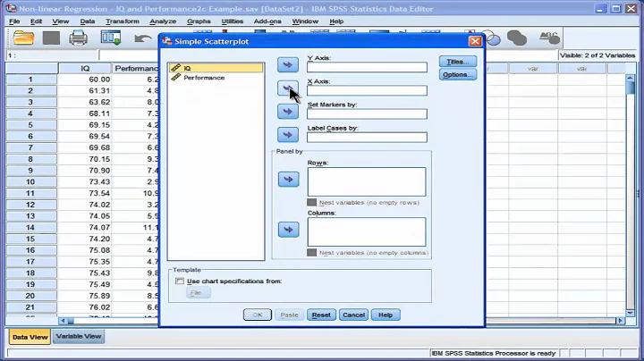Viewport: 644px width, 361px height.
Task: Open the View menu
Action: [61, 21]
